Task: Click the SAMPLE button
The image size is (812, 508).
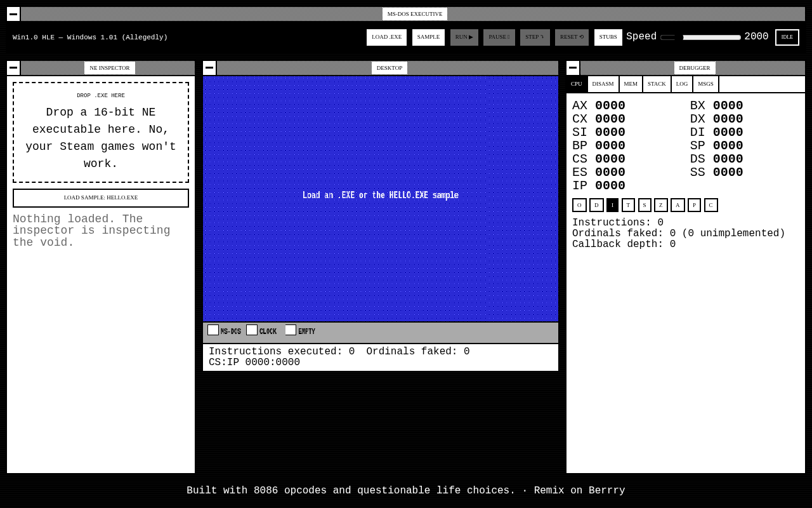Action: pos(428,37)
